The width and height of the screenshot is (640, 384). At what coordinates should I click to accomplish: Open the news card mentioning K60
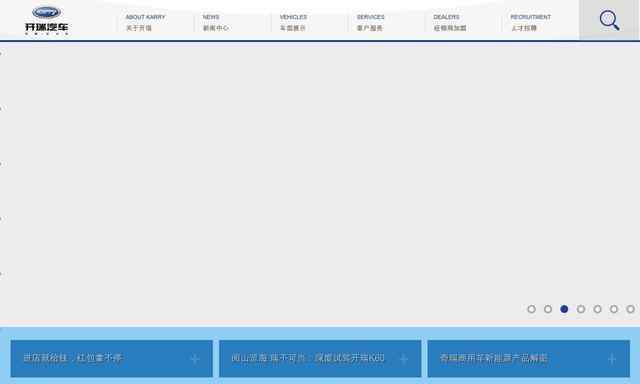320,359
